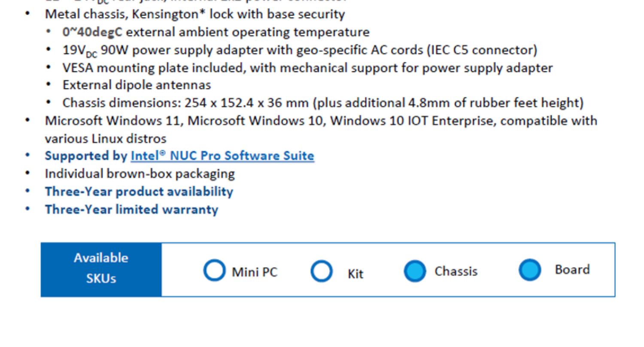The height and width of the screenshot is (347, 644).
Task: Click the Metal chassis Kensington lock line
Action: click(195, 14)
